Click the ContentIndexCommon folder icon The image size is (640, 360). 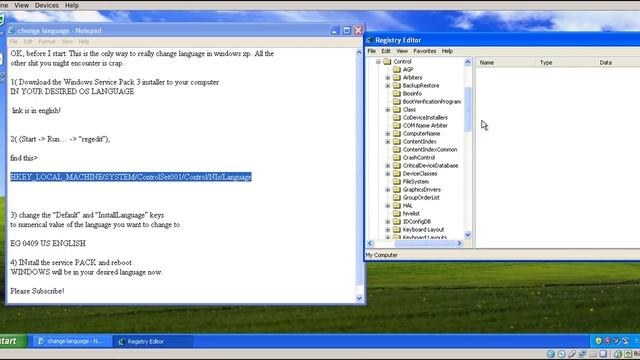tap(397, 150)
